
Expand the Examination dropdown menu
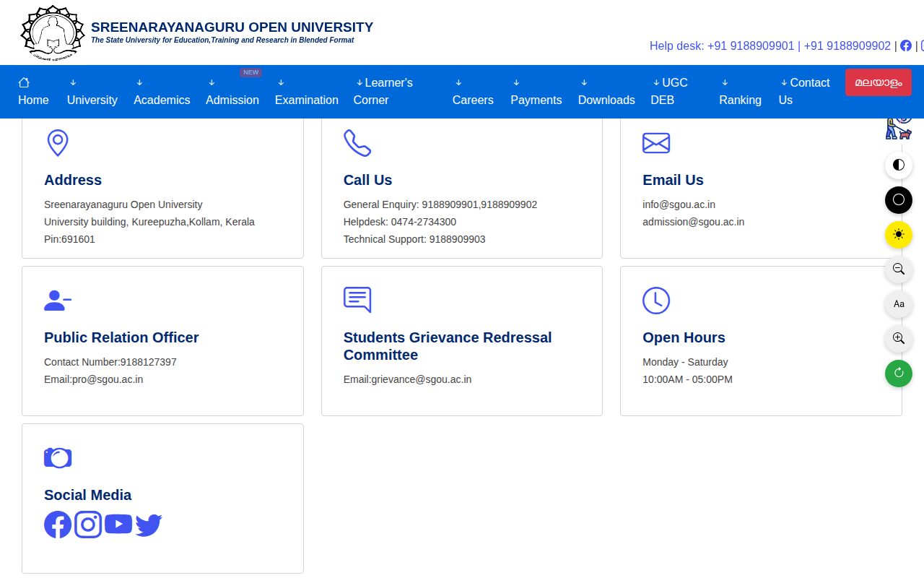tap(307, 92)
